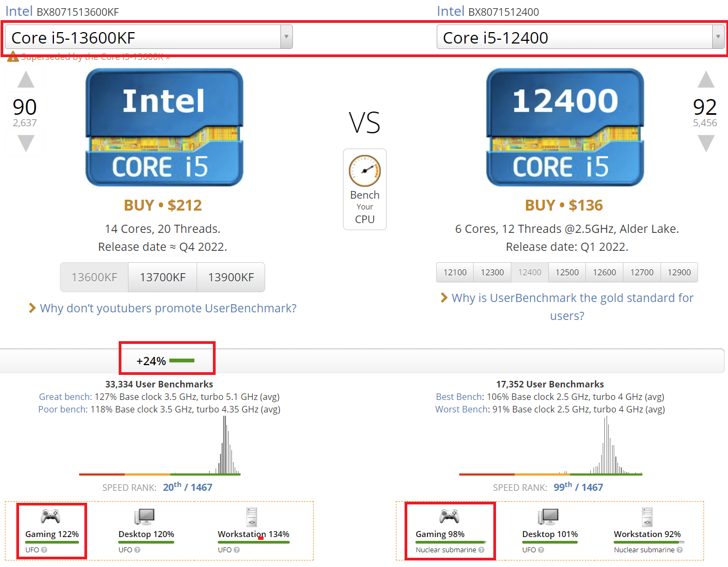728x567 pixels.
Task: Select the 12300 model tab
Action: [492, 273]
